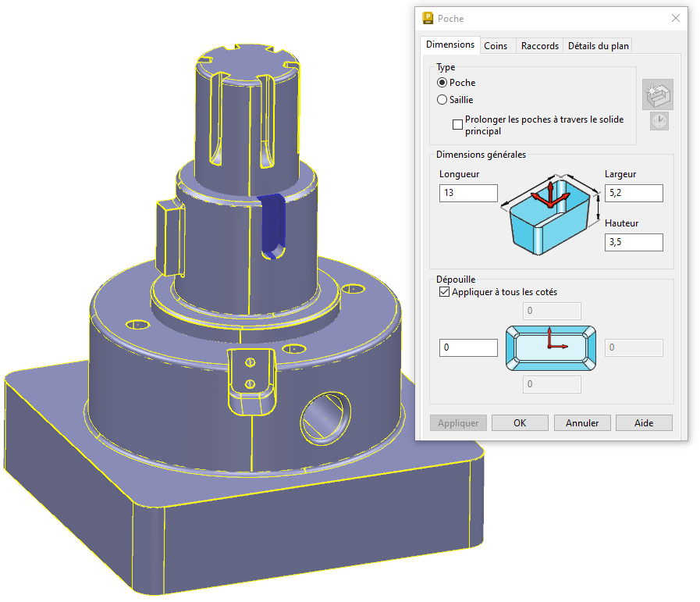Open the Détails du plan tab
This screenshot has width=700, height=602.
coord(598,46)
